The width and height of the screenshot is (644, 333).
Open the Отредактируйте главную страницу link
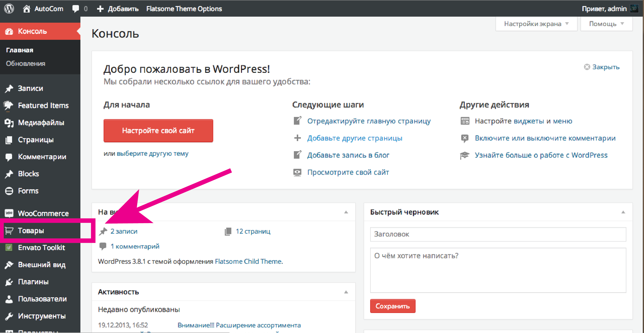coord(369,121)
